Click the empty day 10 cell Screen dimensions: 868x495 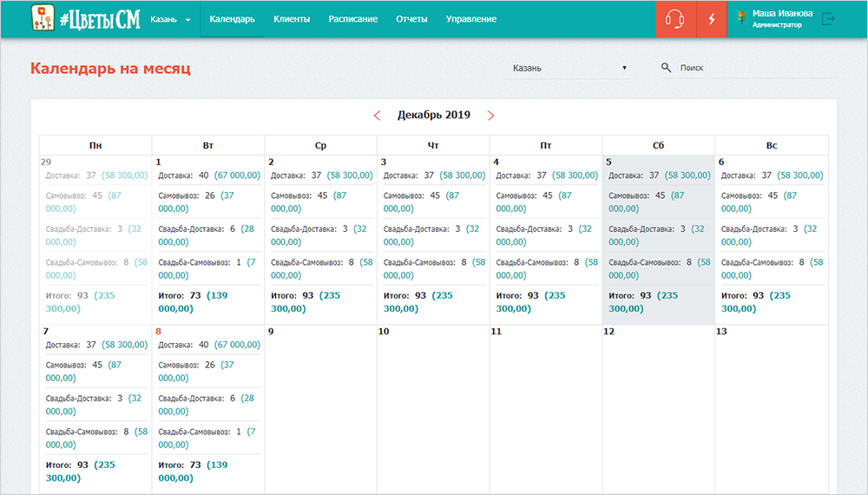(432, 408)
